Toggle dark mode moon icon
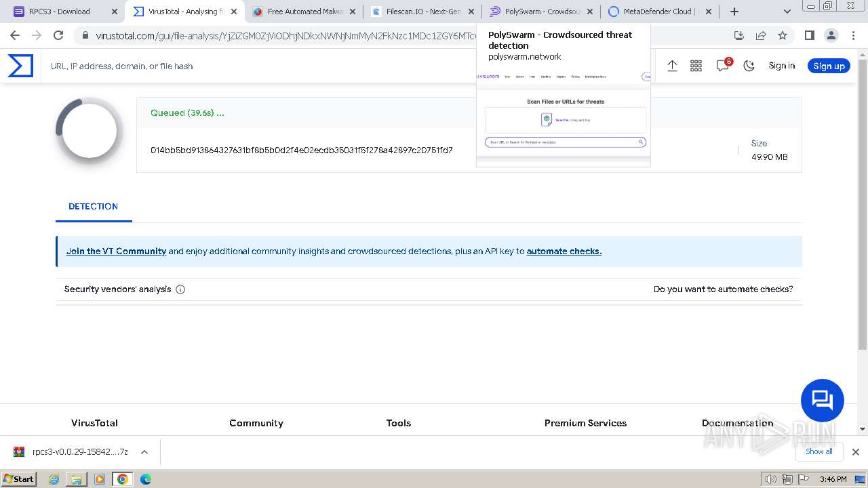The image size is (868, 488). [x=749, y=66]
